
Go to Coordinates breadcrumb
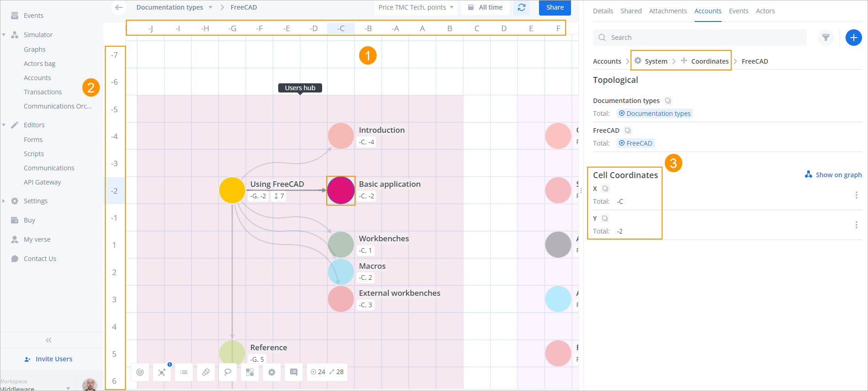tap(705, 61)
